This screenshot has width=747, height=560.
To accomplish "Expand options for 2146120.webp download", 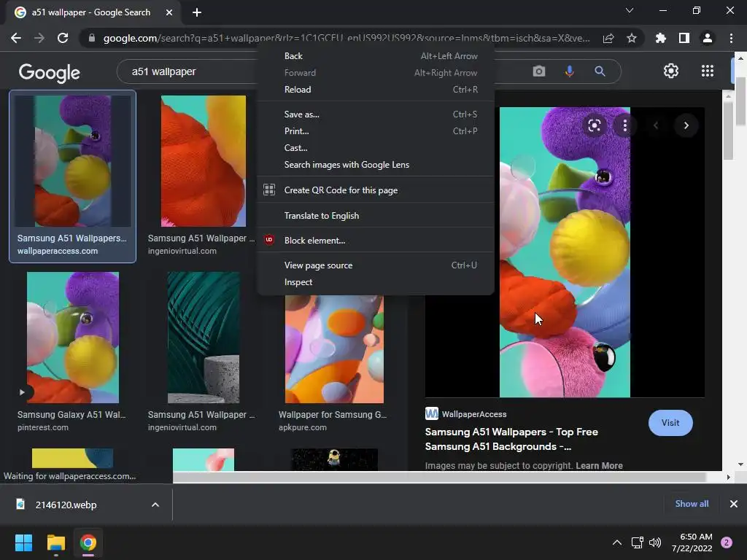I will point(155,505).
